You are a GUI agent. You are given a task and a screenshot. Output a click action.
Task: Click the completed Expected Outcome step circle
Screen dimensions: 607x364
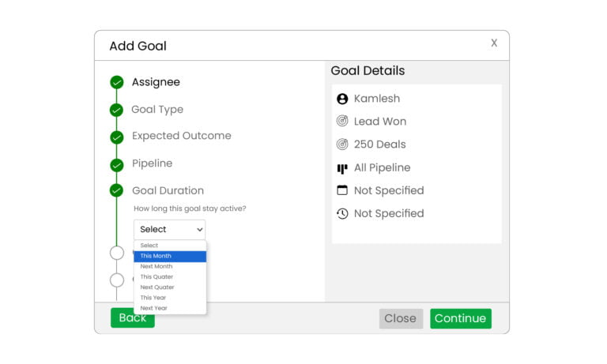[x=117, y=137]
